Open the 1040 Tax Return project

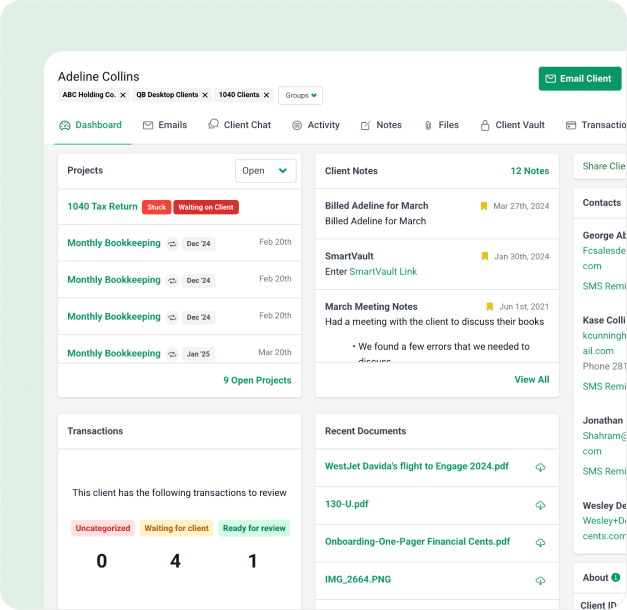102,207
